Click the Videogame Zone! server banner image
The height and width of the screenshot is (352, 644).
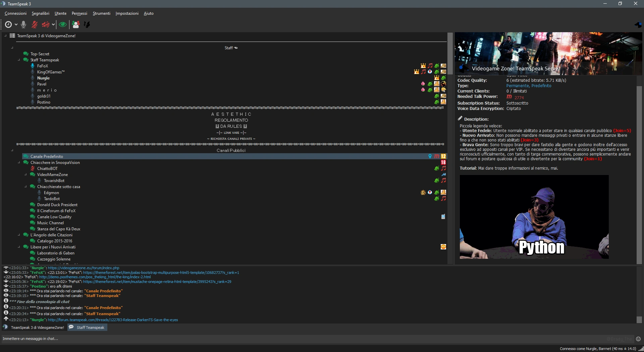pos(548,54)
